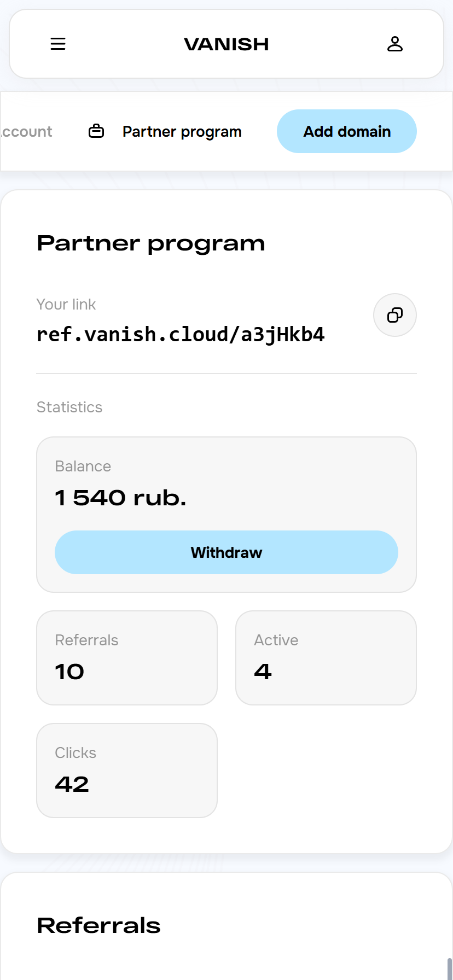Select the Partner program tab

click(182, 131)
